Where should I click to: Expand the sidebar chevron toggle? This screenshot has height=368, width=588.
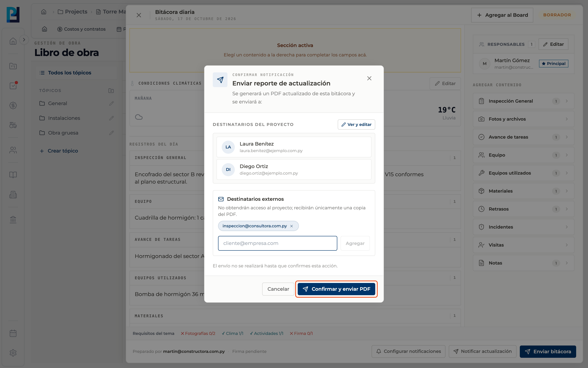point(24,40)
